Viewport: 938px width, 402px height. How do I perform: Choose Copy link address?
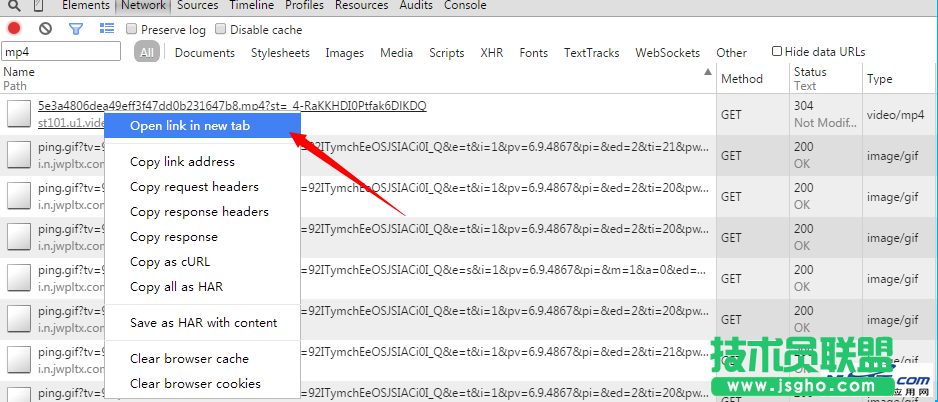point(202,162)
